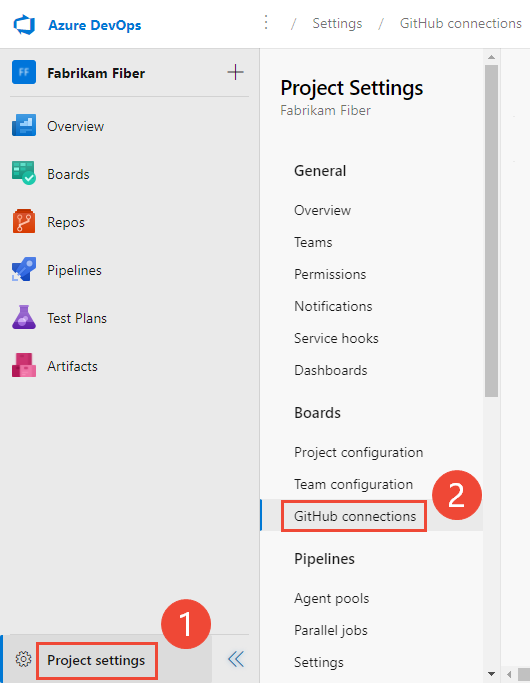Open Artifacts in the left navigation

click(72, 366)
